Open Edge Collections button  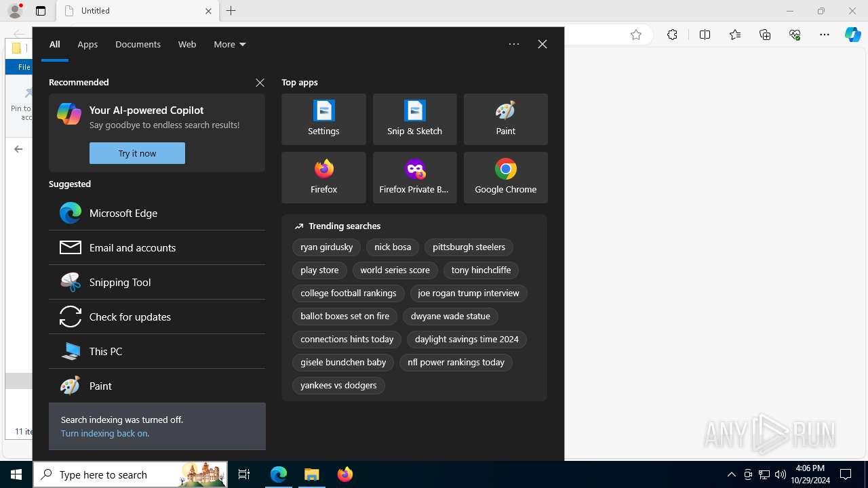click(765, 35)
